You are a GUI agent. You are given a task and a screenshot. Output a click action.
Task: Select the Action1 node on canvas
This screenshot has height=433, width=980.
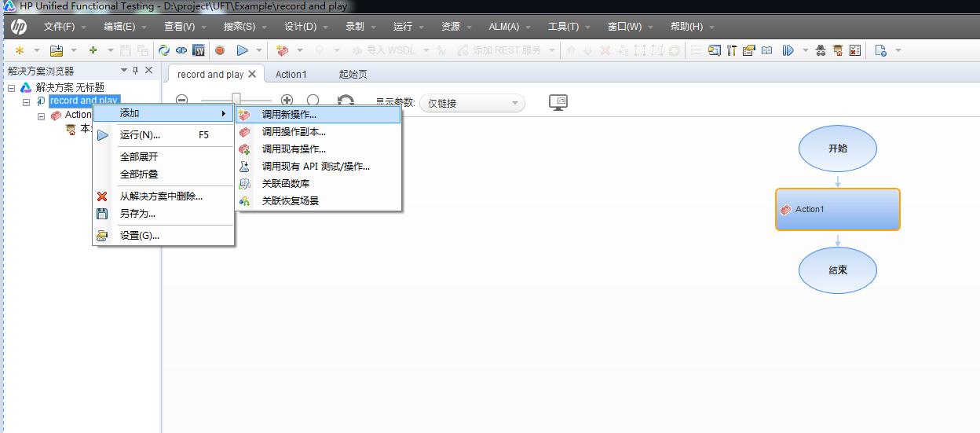838,209
